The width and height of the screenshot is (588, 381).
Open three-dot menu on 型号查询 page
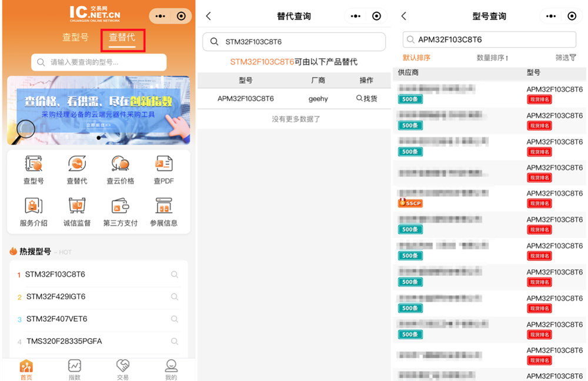[x=551, y=16]
